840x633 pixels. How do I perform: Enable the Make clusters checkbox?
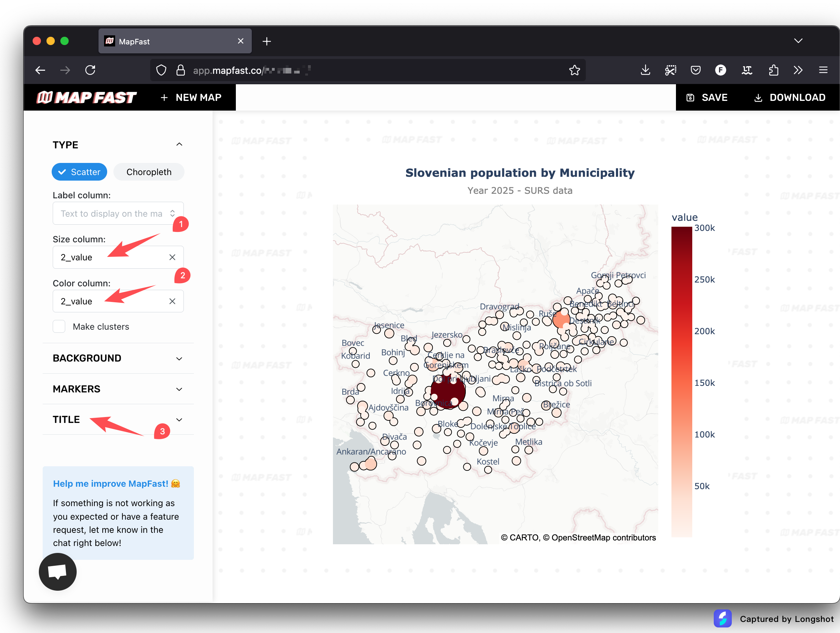[59, 326]
